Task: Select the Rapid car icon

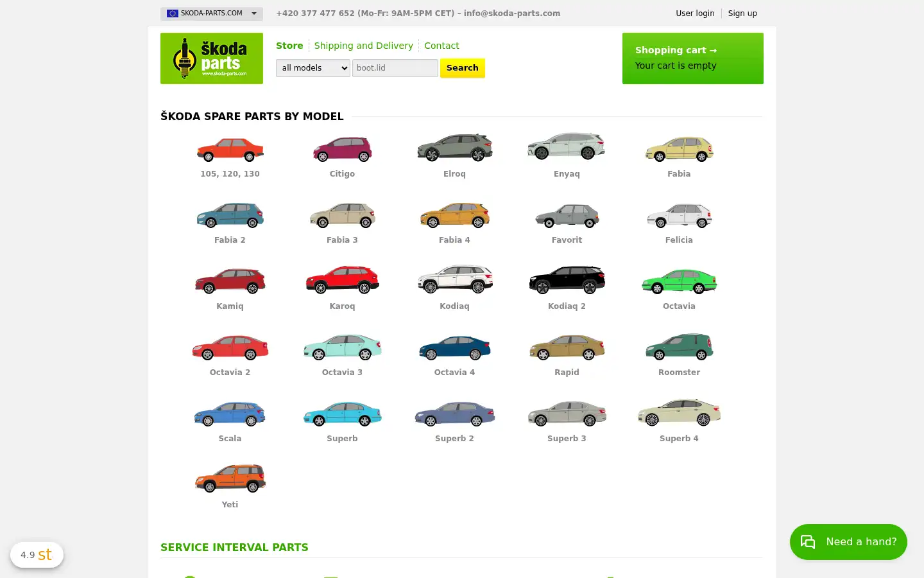Action: click(x=567, y=347)
